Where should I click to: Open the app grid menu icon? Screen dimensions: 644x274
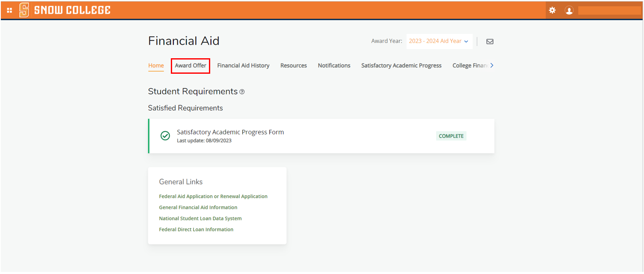(10, 10)
